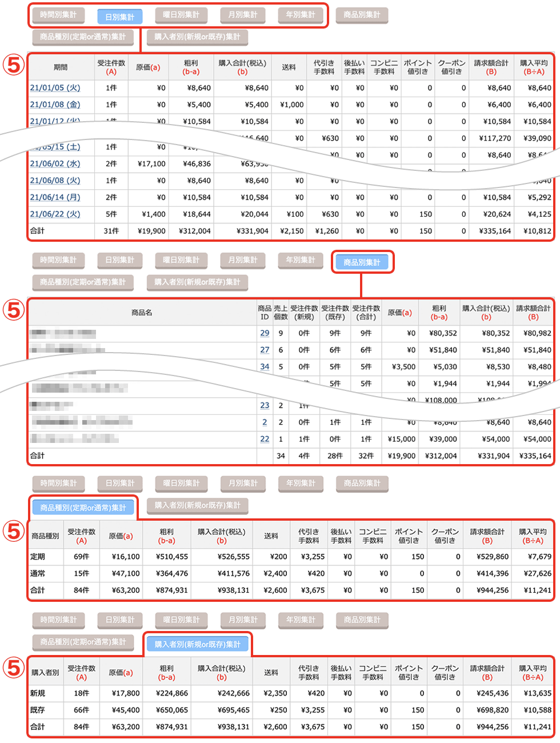Open 年別集計 tab left of active 商品別集計
This screenshot has width=560, height=743.
point(301,260)
